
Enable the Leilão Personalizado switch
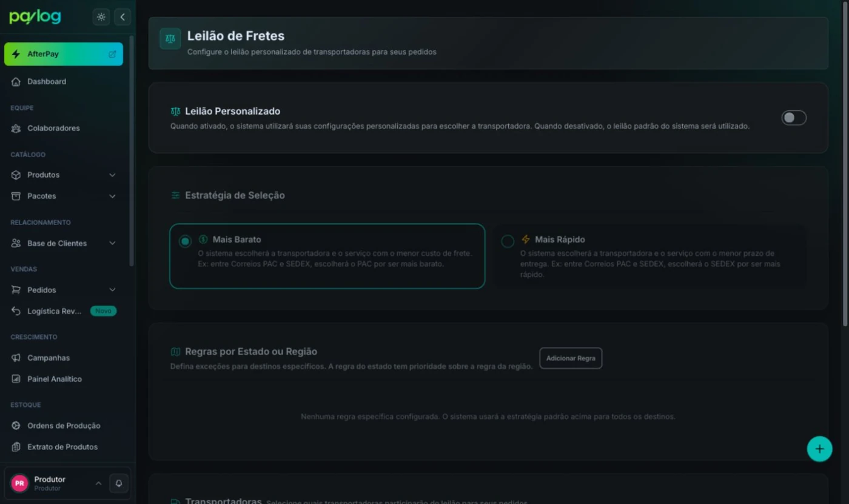tap(794, 118)
